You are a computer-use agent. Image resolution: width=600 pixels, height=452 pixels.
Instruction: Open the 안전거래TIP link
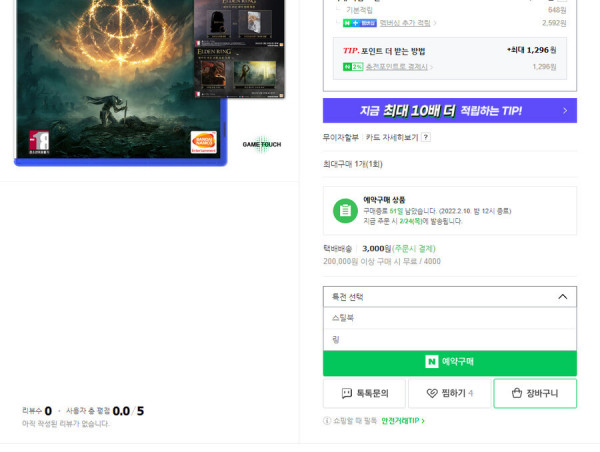coord(403,421)
